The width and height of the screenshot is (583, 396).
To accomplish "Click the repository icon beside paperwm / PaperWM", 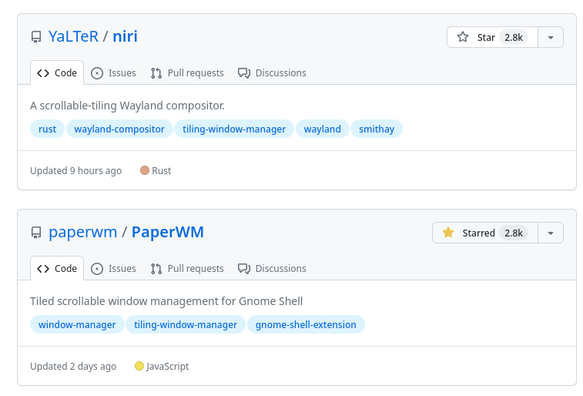I will click(36, 232).
